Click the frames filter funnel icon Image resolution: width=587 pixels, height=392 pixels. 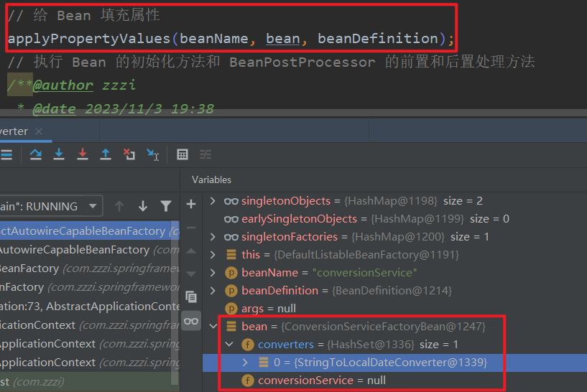[x=166, y=206]
